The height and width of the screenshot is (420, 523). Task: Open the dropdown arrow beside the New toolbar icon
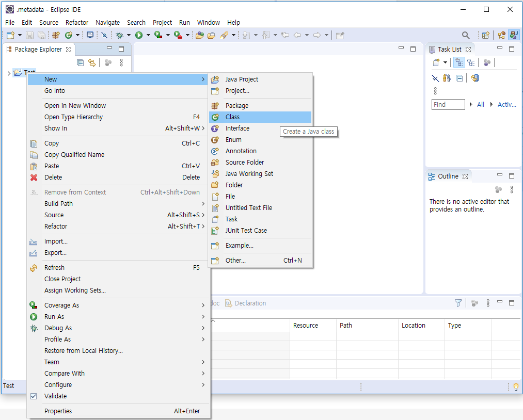pyautogui.click(x=20, y=35)
